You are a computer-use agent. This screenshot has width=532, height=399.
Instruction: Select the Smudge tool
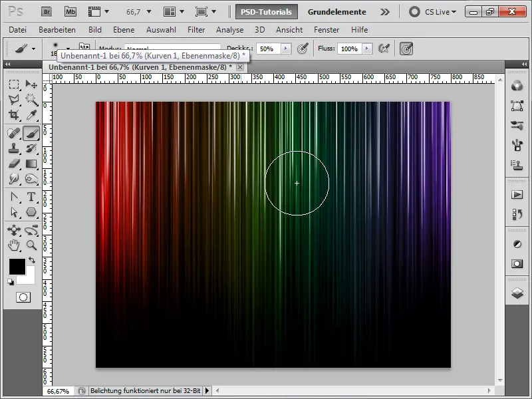14,179
